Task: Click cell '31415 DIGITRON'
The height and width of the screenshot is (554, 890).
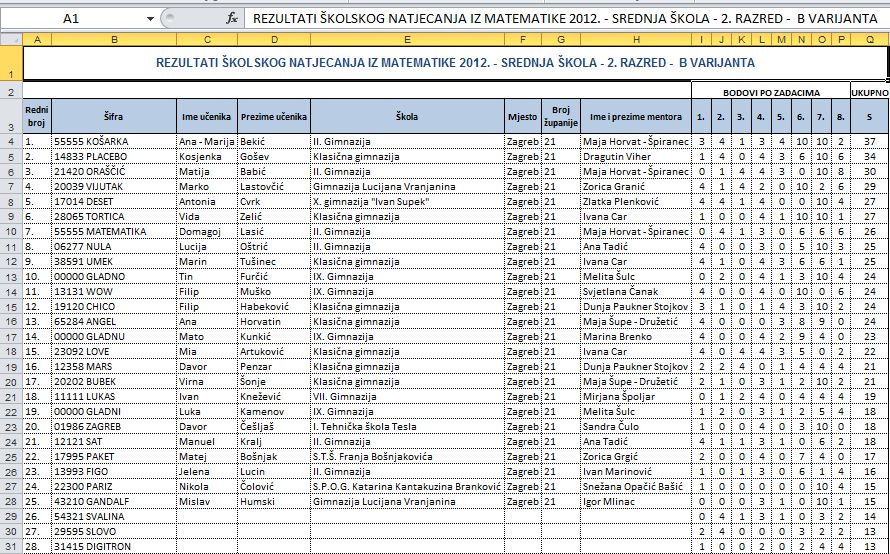Action: point(114,547)
